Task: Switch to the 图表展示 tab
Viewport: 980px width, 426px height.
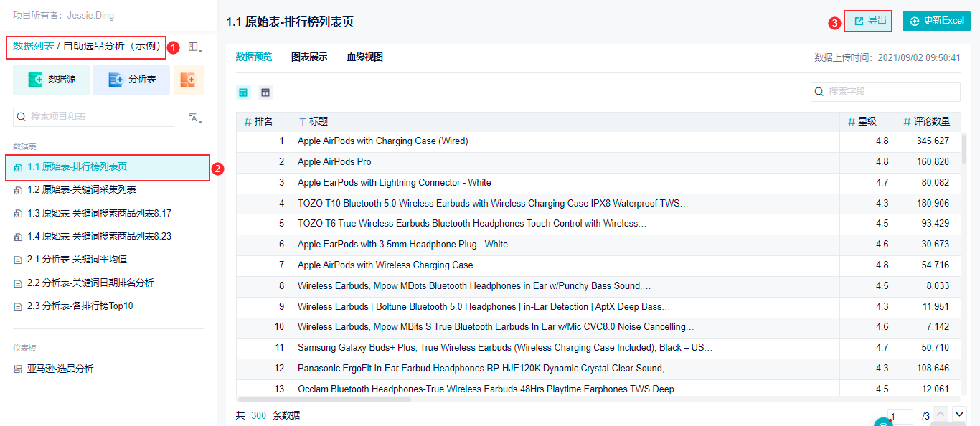Action: coord(309,57)
